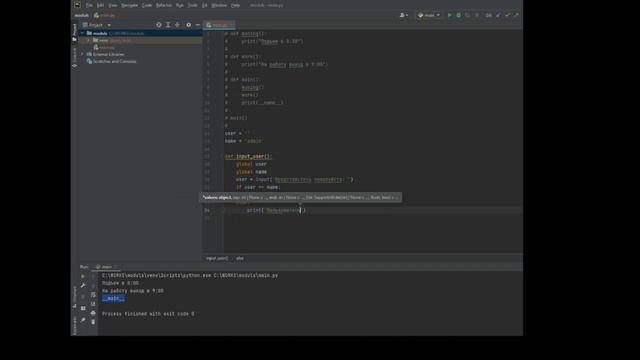Click the Git label in the toolbar
The image size is (640, 360).
coord(488,15)
